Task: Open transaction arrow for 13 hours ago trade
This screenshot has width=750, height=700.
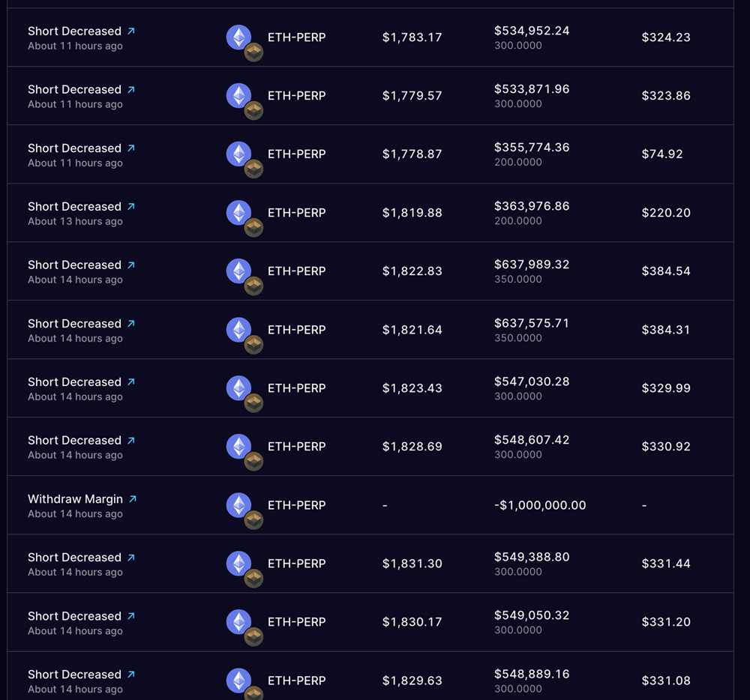Action: (x=131, y=206)
